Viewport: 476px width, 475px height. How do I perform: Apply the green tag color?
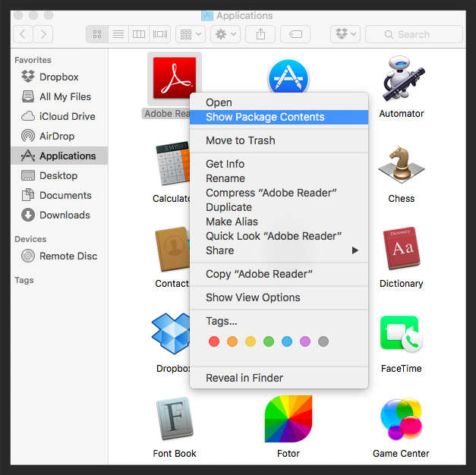pos(269,341)
